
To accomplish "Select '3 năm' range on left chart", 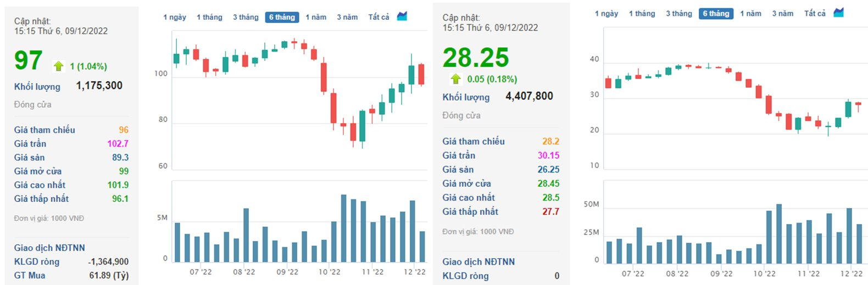I will coord(347,17).
